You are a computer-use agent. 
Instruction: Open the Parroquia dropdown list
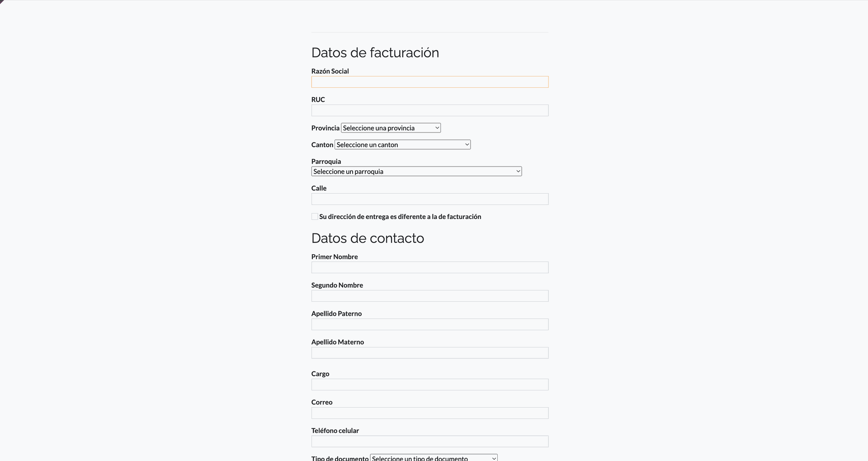point(416,171)
